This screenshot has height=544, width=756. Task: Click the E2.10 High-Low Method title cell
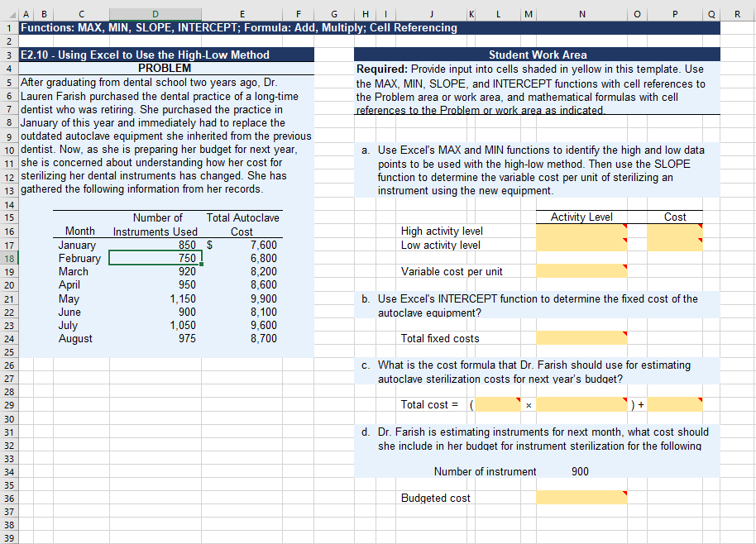(157, 55)
